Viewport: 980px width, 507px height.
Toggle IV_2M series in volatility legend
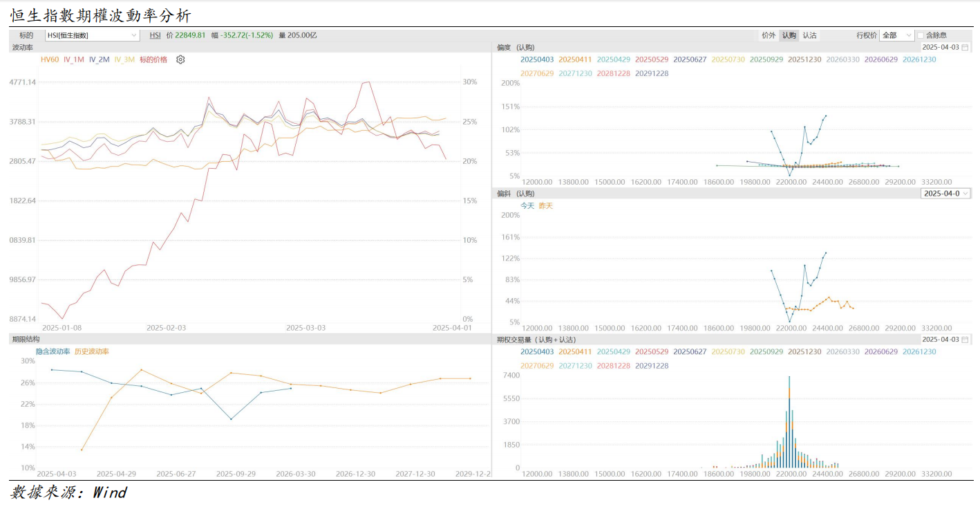[x=100, y=59]
